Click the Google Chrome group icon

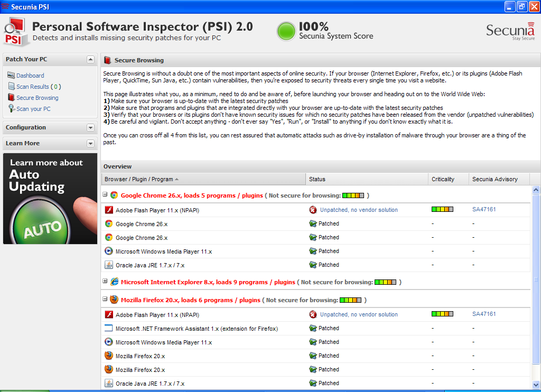coord(114,195)
